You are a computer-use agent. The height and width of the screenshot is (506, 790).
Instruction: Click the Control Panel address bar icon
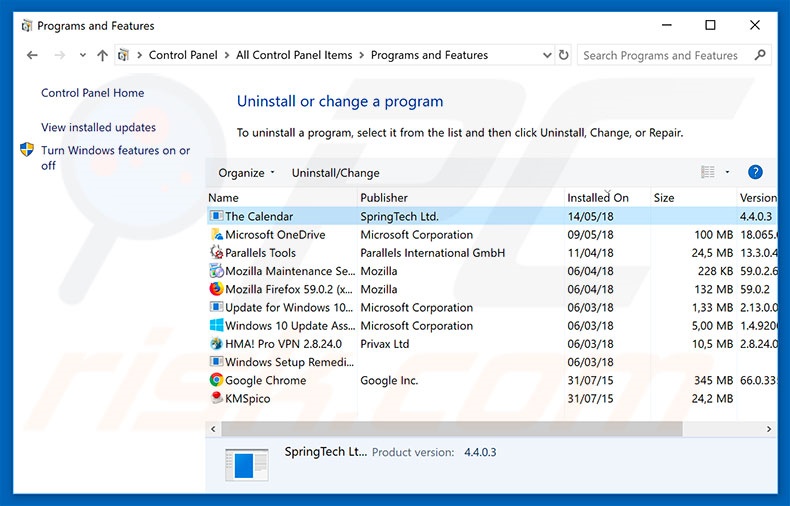coord(123,55)
